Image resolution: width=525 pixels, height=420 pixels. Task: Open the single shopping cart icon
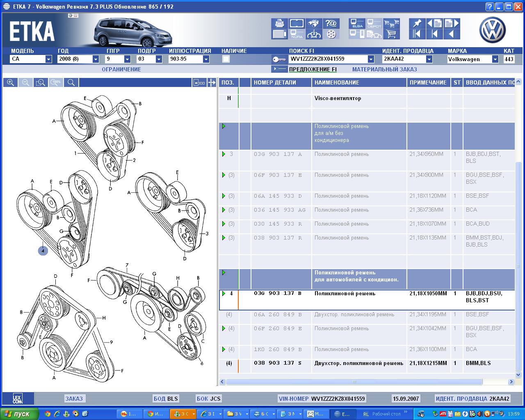pyautogui.click(x=392, y=34)
